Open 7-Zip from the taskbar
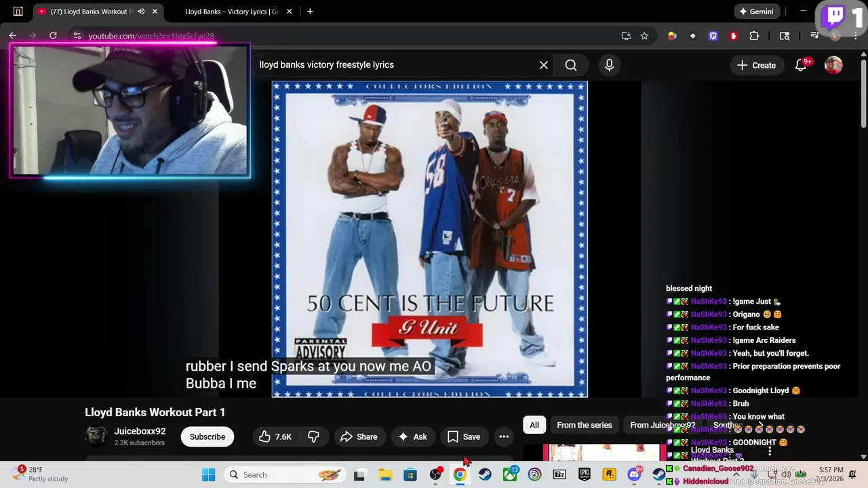The image size is (868, 488). [559, 474]
